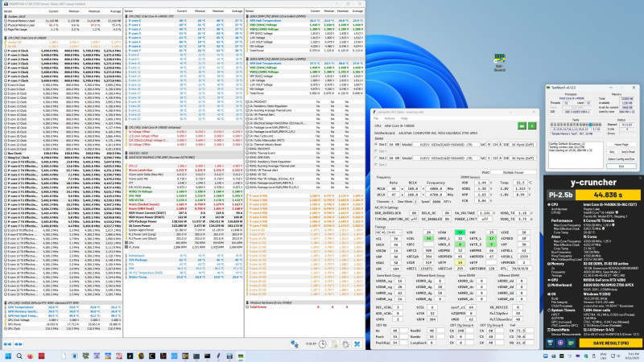Open Windows taskbar search

click(19, 356)
